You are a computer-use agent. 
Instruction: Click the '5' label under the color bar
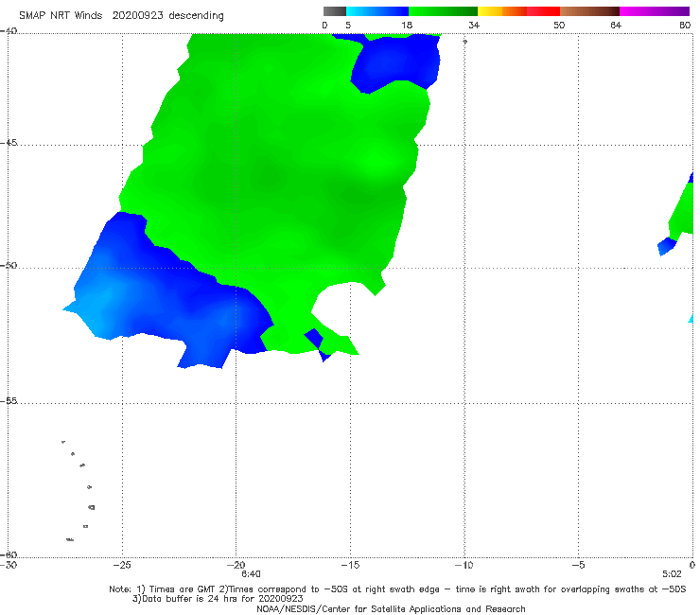pos(348,26)
